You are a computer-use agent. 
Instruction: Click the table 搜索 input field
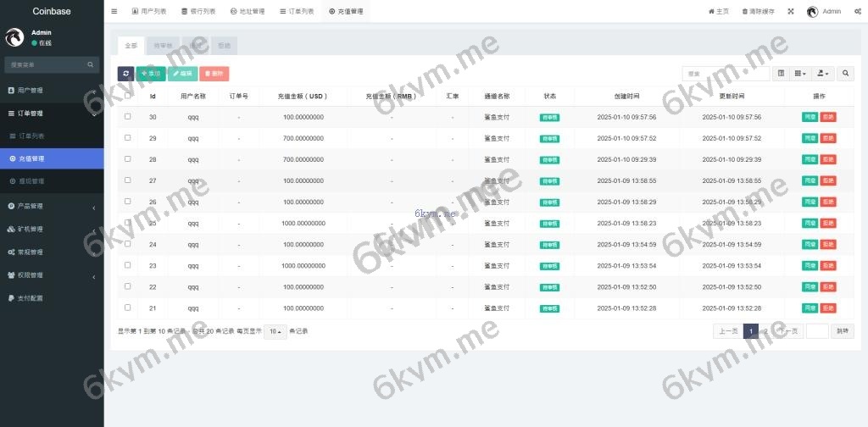pyautogui.click(x=726, y=74)
